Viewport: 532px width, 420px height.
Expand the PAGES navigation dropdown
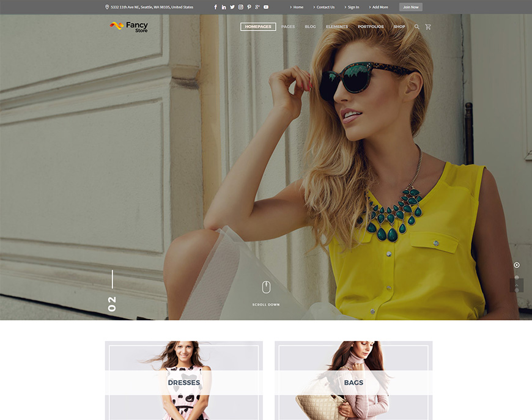tap(287, 27)
